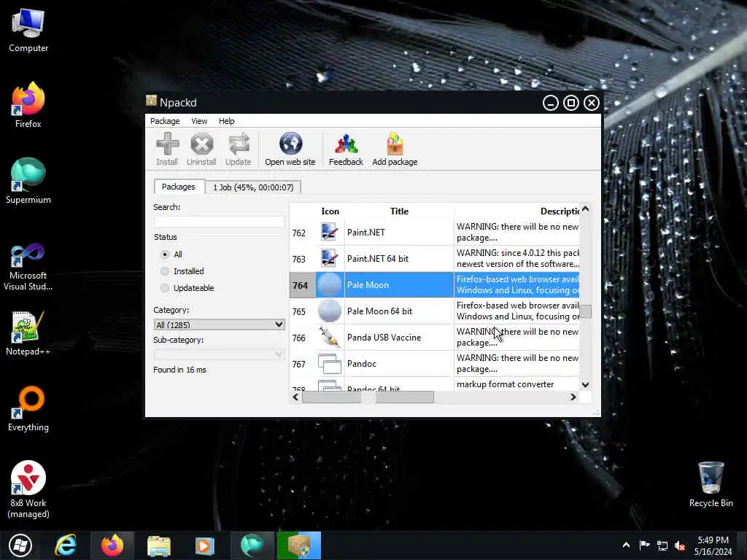Open Windows Media Player from taskbar

click(x=205, y=545)
